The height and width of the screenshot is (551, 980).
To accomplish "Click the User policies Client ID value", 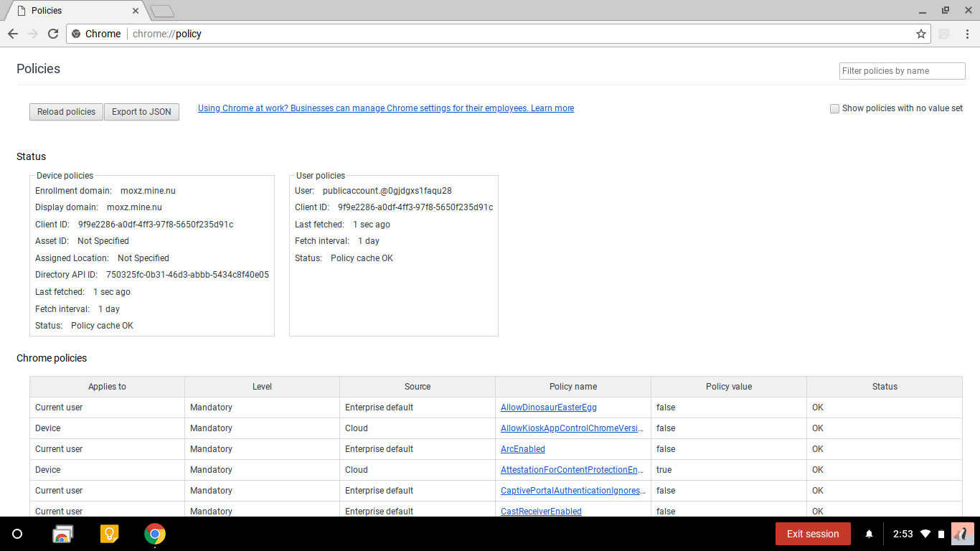I will [x=415, y=207].
